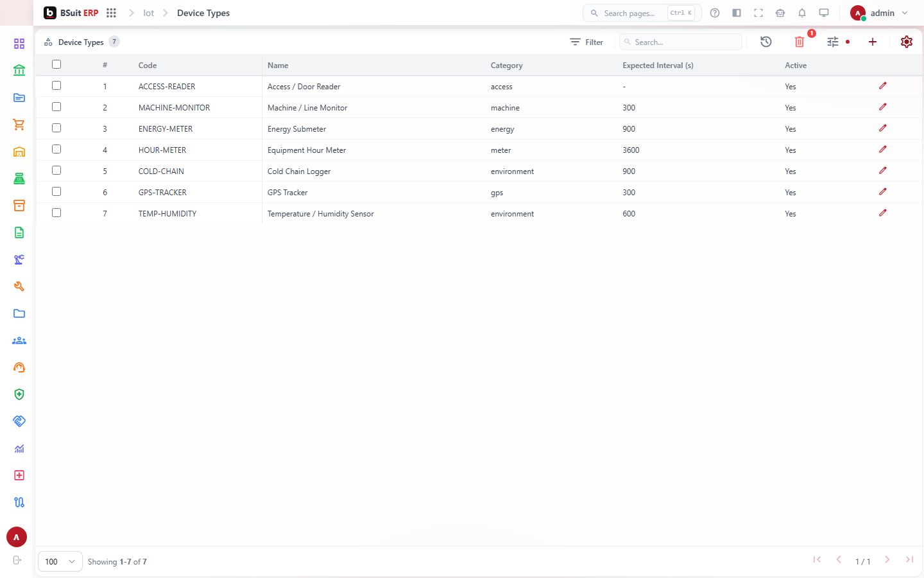Edit the ACCESS-READER row
Screen dimensions: 924x578
(x=883, y=86)
